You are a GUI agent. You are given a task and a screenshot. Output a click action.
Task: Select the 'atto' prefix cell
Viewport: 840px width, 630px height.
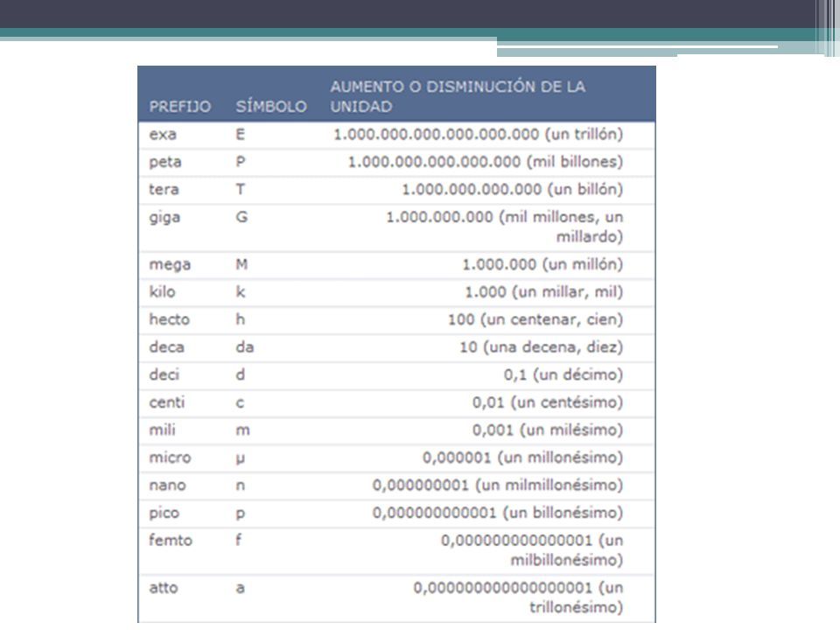(164, 588)
